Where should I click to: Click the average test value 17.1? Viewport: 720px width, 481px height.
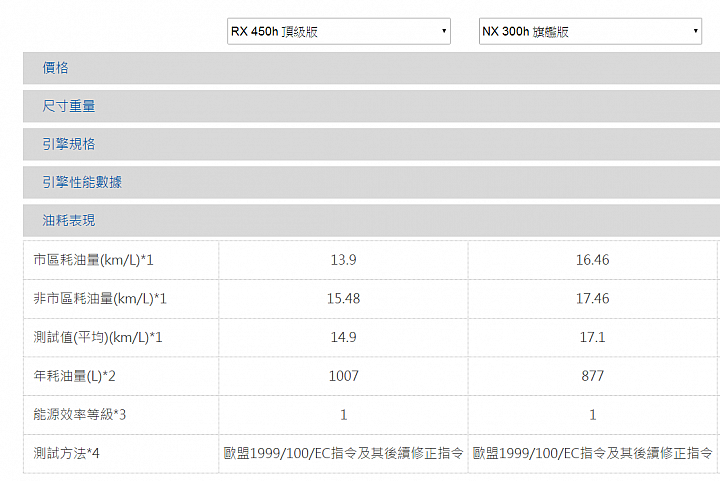point(592,337)
